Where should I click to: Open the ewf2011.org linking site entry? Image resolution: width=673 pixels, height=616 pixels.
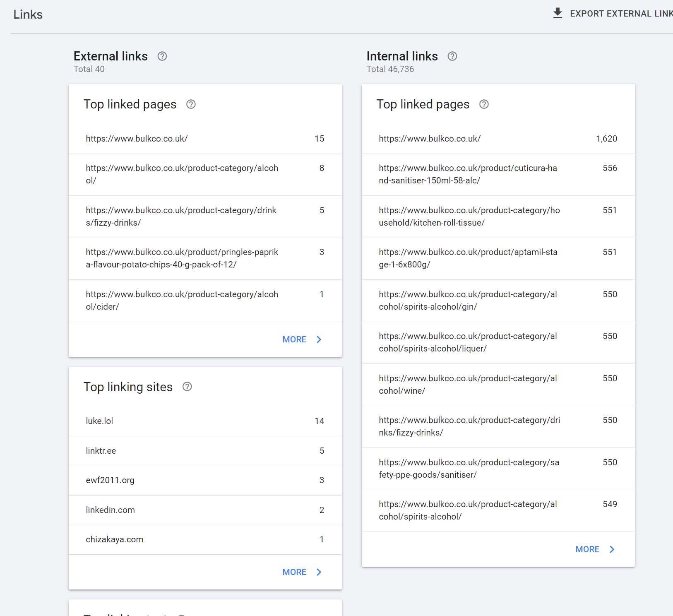[x=205, y=480]
